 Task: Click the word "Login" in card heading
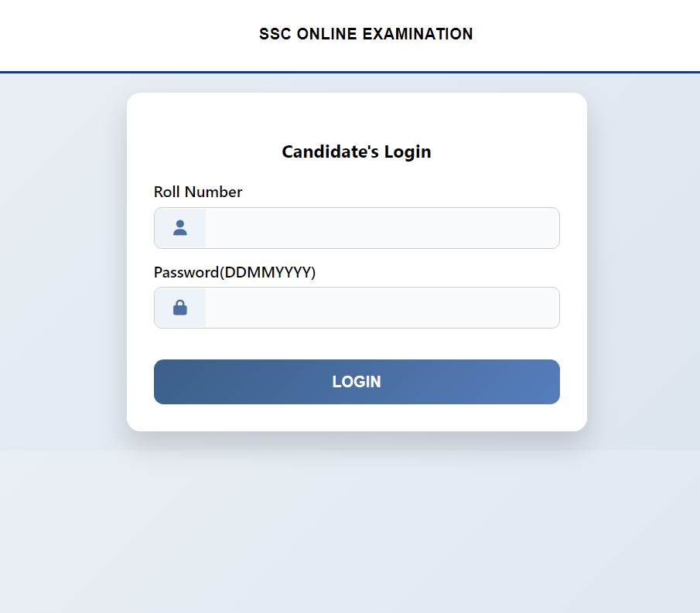[x=408, y=152]
